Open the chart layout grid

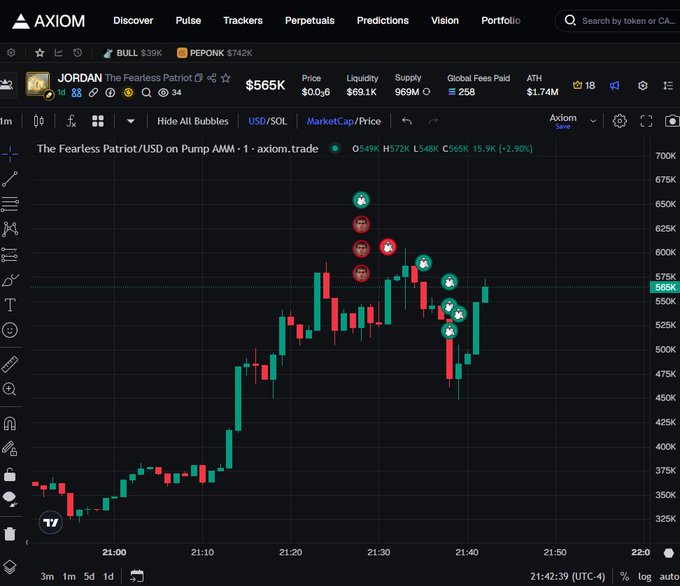click(98, 121)
